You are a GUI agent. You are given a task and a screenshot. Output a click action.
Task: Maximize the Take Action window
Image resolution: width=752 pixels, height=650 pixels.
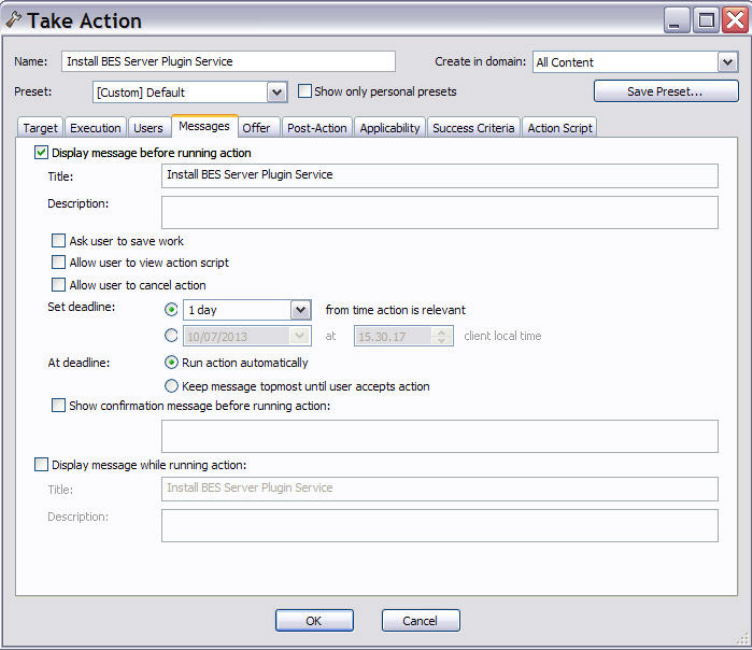pyautogui.click(x=706, y=21)
